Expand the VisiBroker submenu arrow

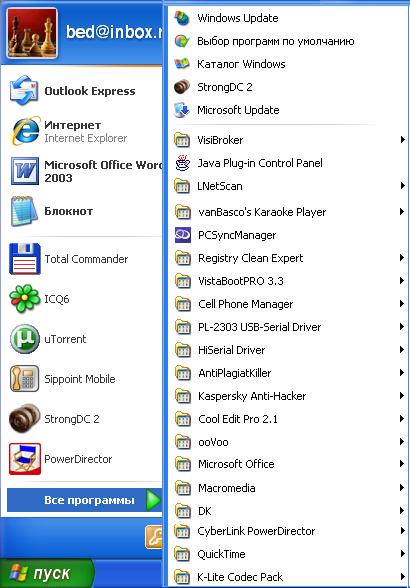coord(402,140)
